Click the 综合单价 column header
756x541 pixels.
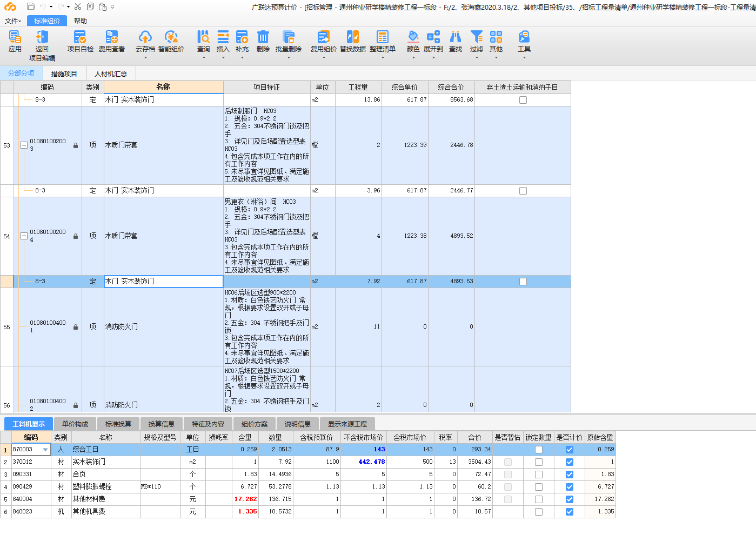tap(405, 87)
